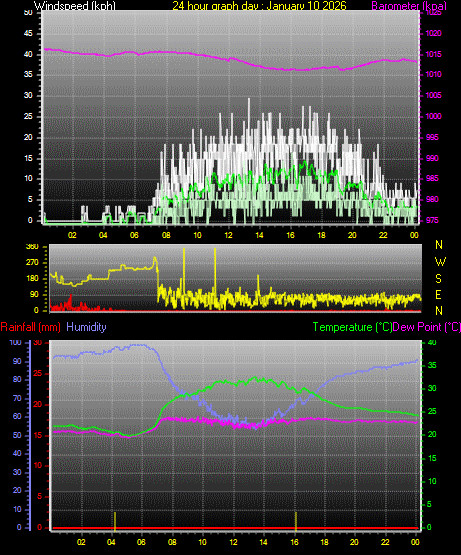Select '25' on the windspeed axis

pos(28,116)
